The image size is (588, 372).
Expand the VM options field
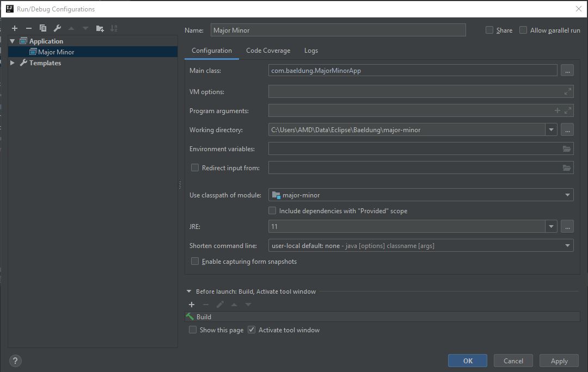point(568,91)
